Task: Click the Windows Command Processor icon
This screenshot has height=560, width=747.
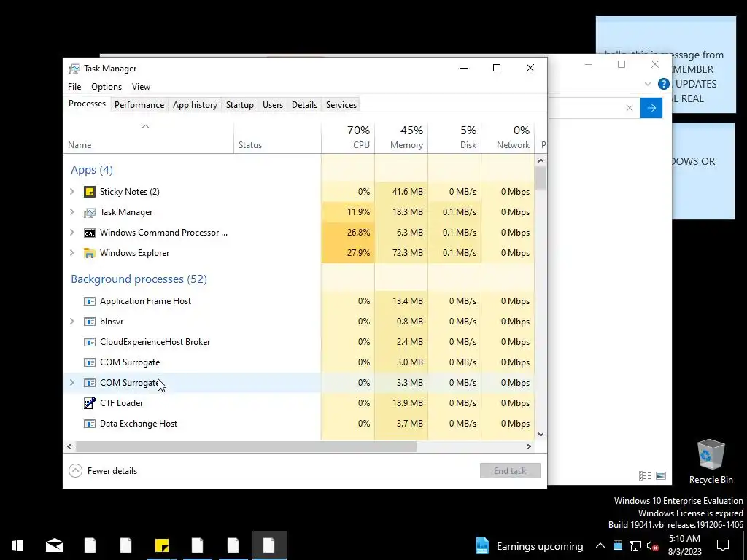Action: tap(90, 233)
